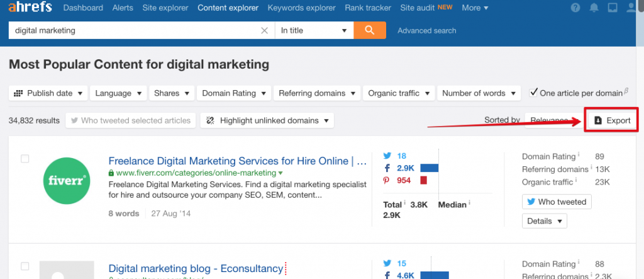Open the Details dropdown for Fiverr
The width and height of the screenshot is (644, 279).
pyautogui.click(x=544, y=221)
